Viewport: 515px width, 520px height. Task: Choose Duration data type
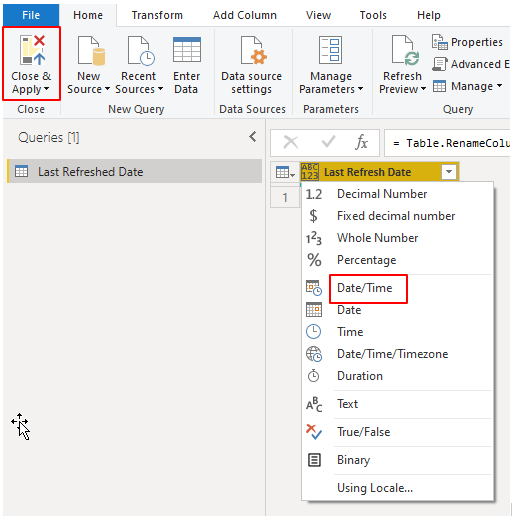(397, 376)
